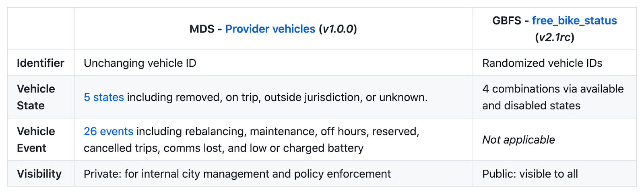Click the Vehicle Event row header
The image size is (644, 193).
(36, 140)
